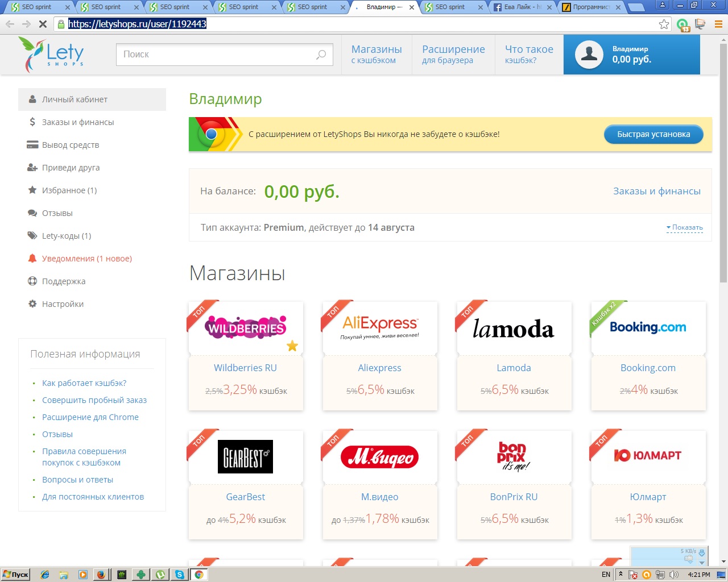The height and width of the screenshot is (582, 728).
Task: Open Chrome menu hamburger icon
Action: tap(718, 24)
